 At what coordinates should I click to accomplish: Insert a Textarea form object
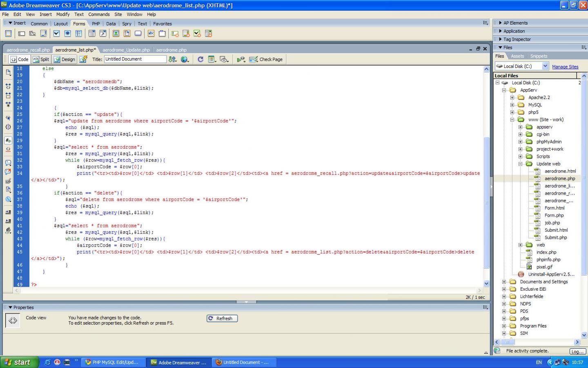(43, 34)
